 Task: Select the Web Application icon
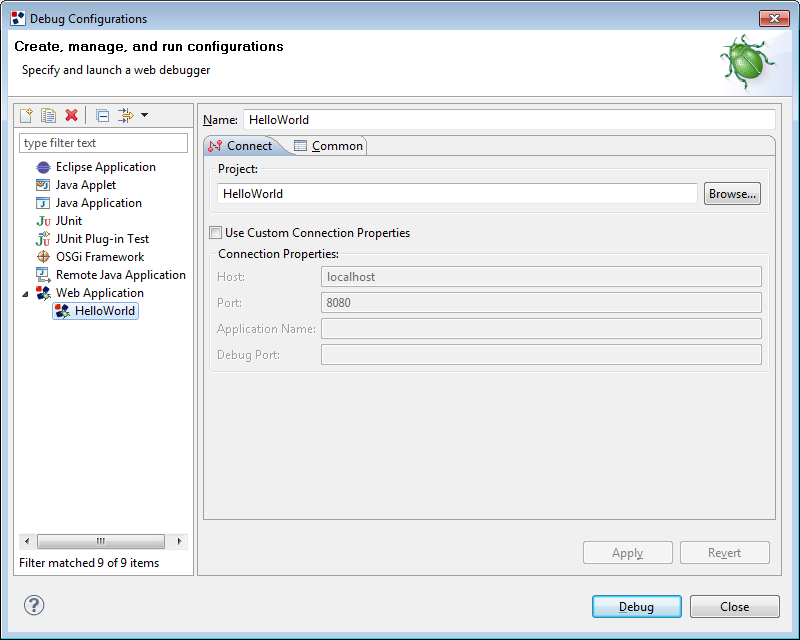(43, 293)
